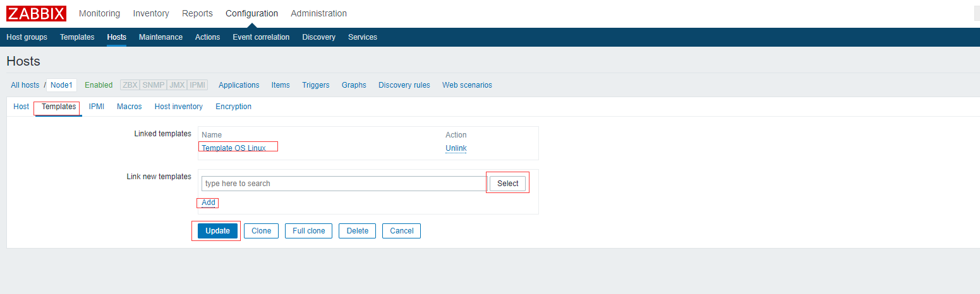Click the Full clone button
Viewport: 980px width, 294px height.
pyautogui.click(x=309, y=231)
